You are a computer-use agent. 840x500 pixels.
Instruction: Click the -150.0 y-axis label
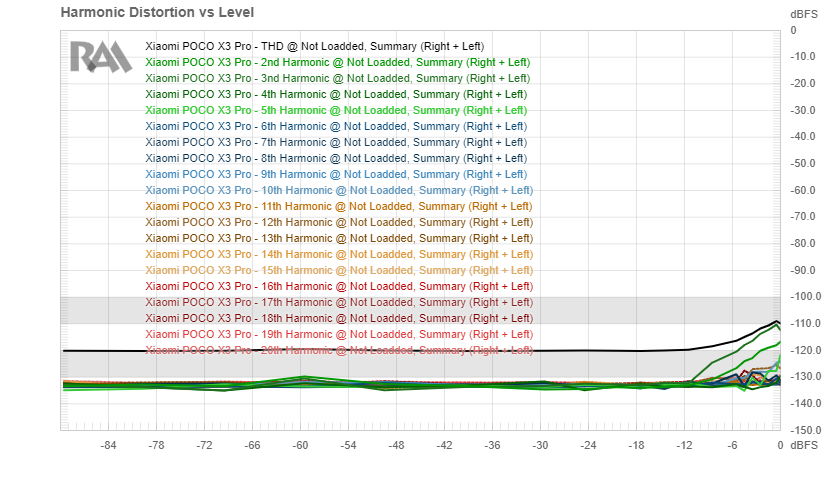[805, 430]
